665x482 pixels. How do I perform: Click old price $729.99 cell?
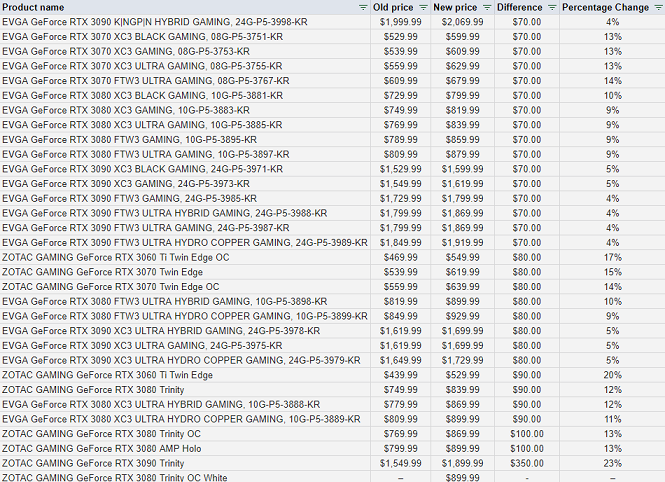pos(400,96)
